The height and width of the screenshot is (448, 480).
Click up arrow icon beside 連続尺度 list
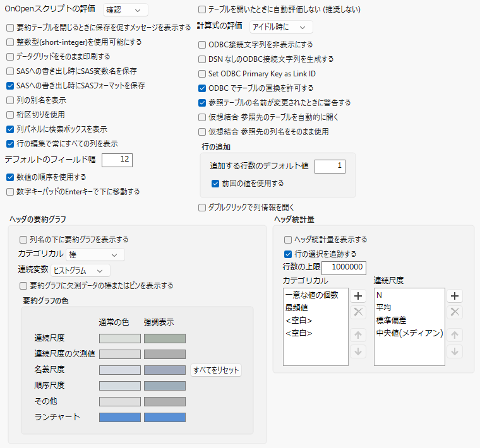[455, 335]
